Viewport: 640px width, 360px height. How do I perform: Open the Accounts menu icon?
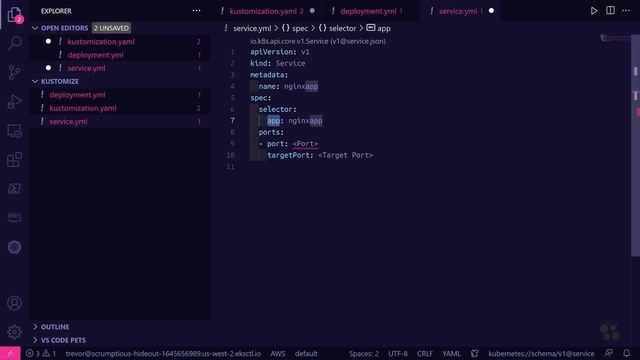click(x=14, y=303)
